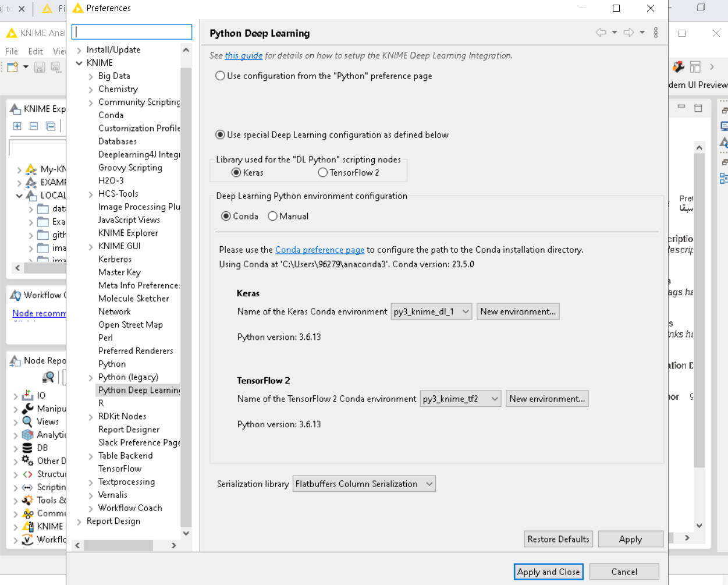
Task: Select 'Use configuration from the Python preference page'
Action: (x=220, y=76)
